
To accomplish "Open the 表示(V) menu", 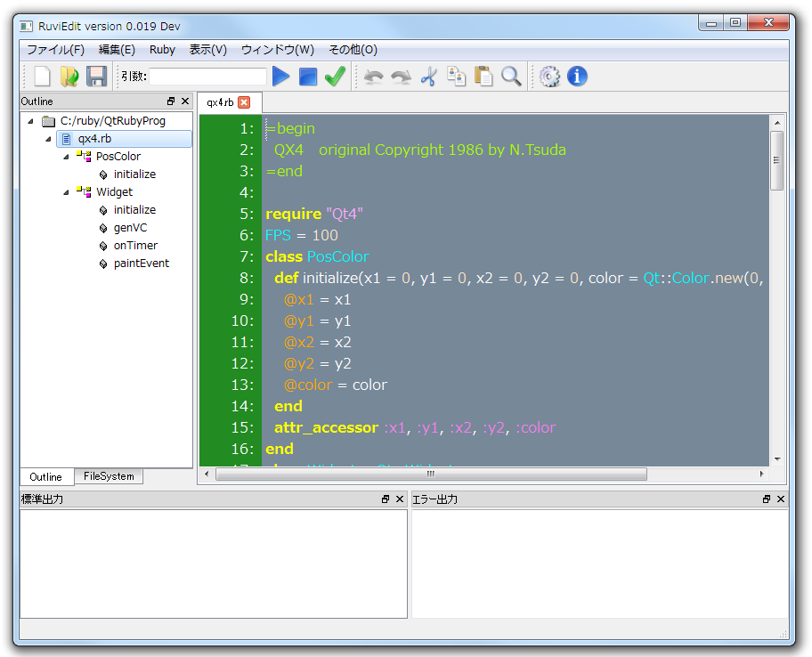I will click(207, 50).
